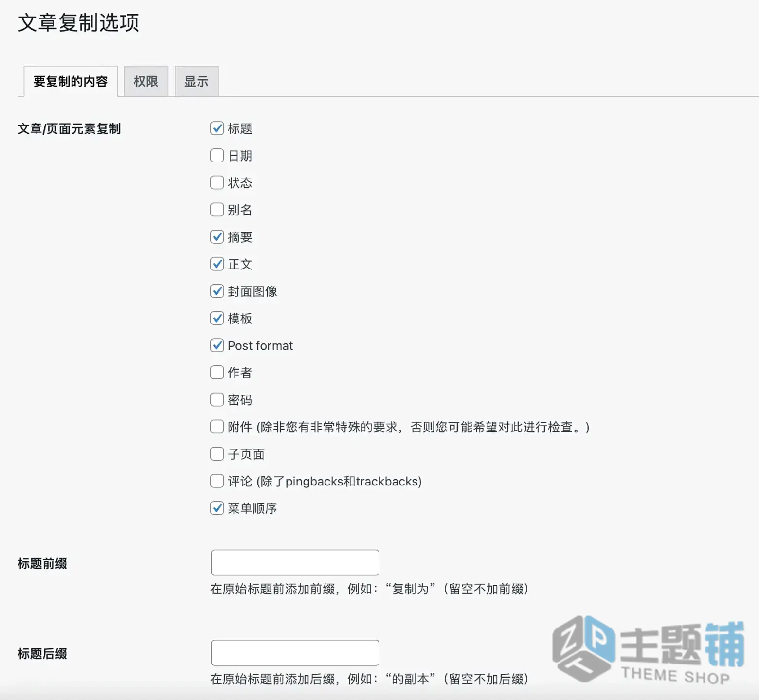Uncheck the 菜单顺序 checkbox

click(217, 508)
